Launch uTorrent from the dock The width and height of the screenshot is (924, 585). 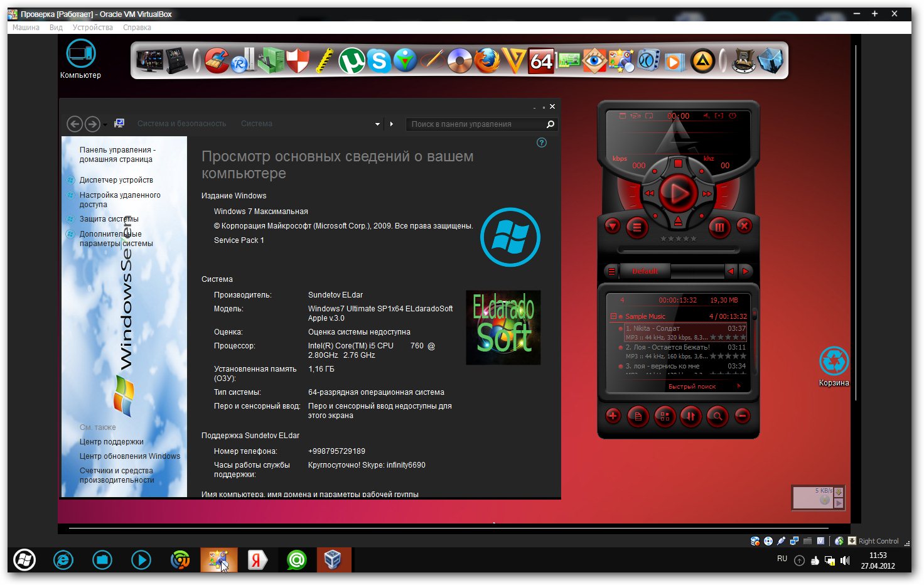click(x=352, y=61)
